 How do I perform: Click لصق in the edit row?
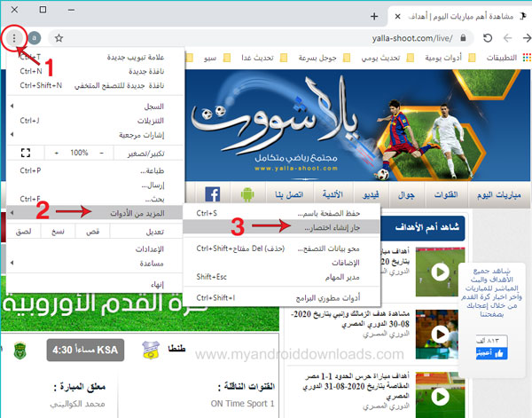pyautogui.click(x=24, y=232)
